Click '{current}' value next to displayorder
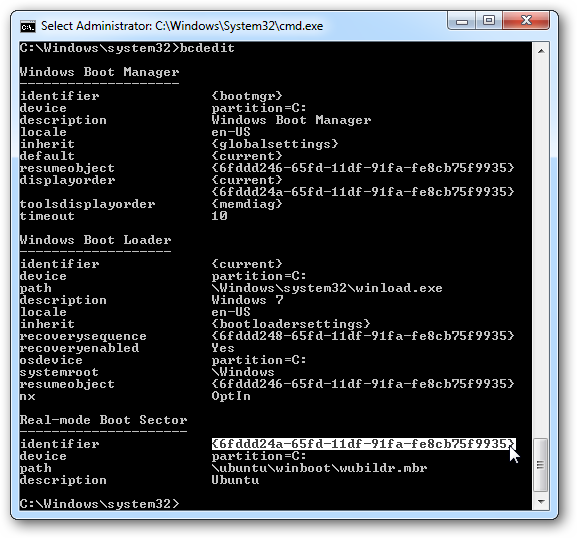Viewport: 577px width, 538px height. [247, 180]
